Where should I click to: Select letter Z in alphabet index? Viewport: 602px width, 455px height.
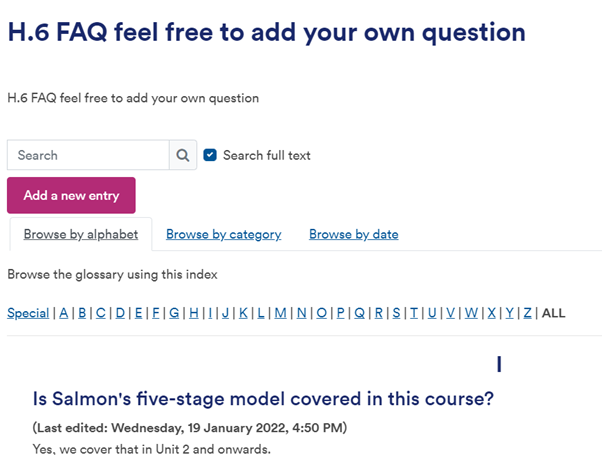(527, 313)
